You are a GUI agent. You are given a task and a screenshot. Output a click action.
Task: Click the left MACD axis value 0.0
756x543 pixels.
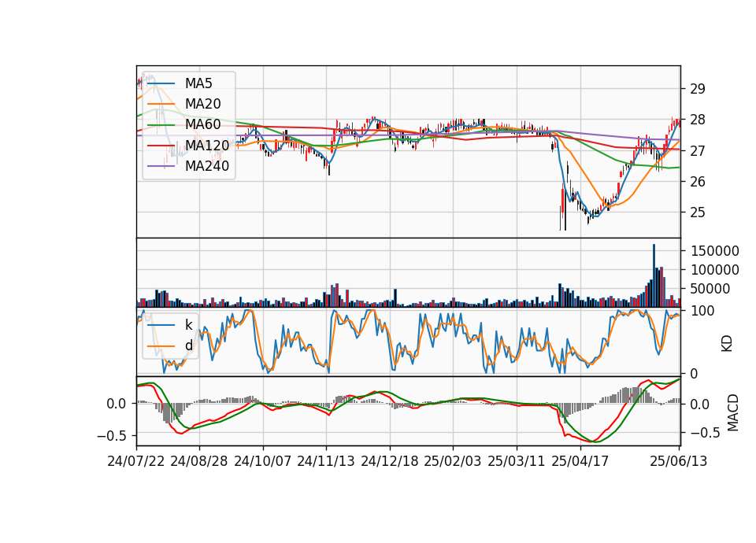coord(117,404)
